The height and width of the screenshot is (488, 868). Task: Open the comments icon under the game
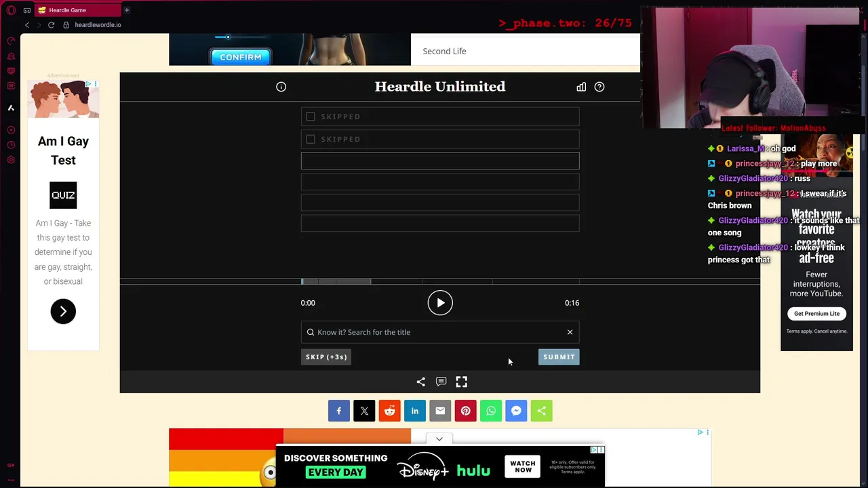tap(441, 382)
